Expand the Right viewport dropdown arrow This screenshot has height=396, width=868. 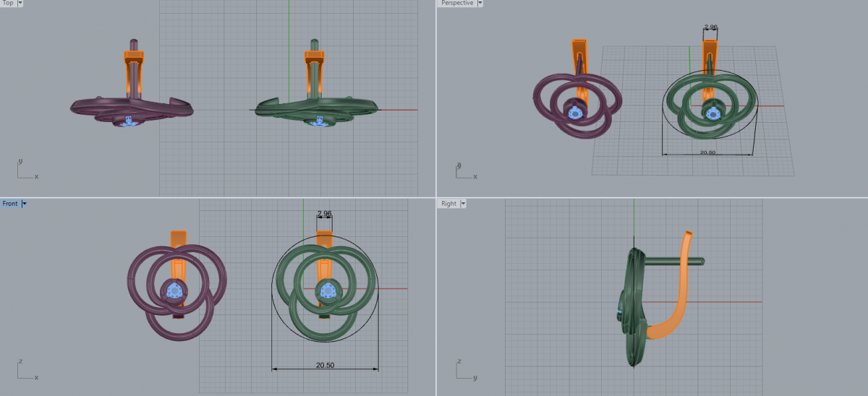tap(463, 204)
